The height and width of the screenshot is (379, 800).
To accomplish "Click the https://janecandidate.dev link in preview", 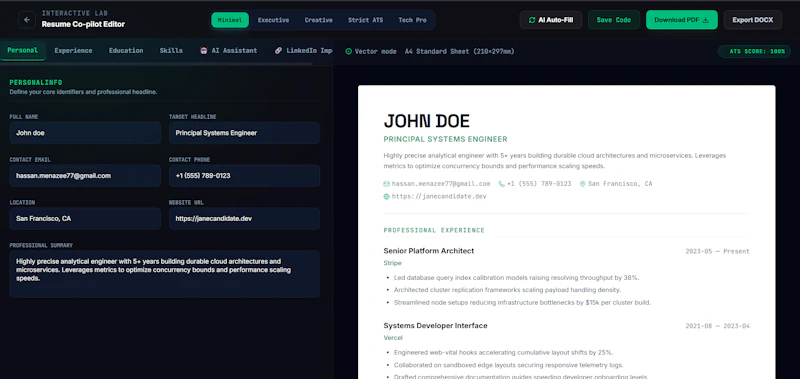I will click(x=439, y=196).
